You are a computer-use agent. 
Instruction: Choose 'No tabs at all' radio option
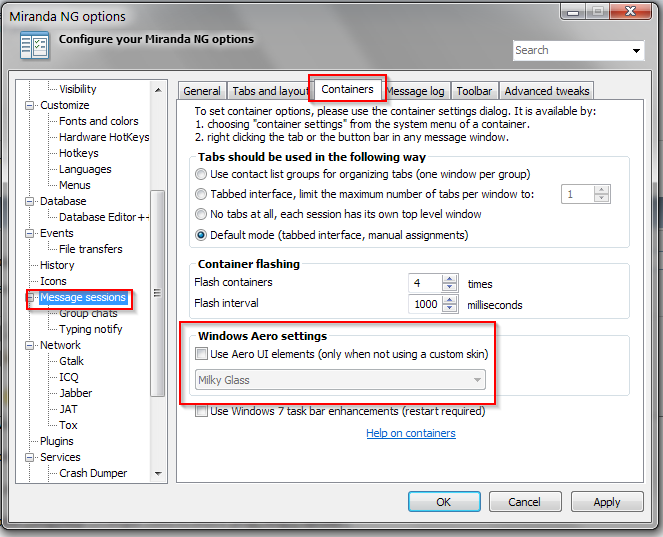coord(201,214)
